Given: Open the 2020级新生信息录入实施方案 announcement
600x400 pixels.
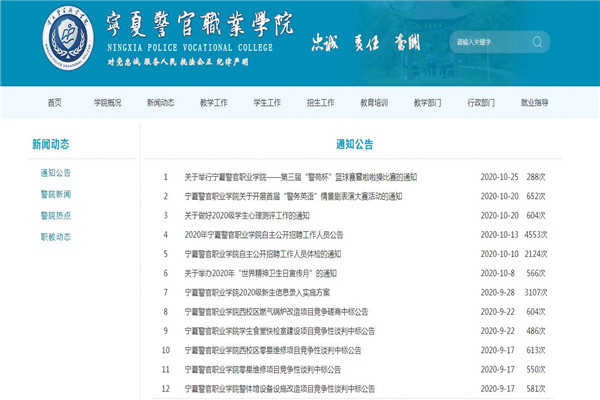Looking at the screenshot, I should pos(256,292).
